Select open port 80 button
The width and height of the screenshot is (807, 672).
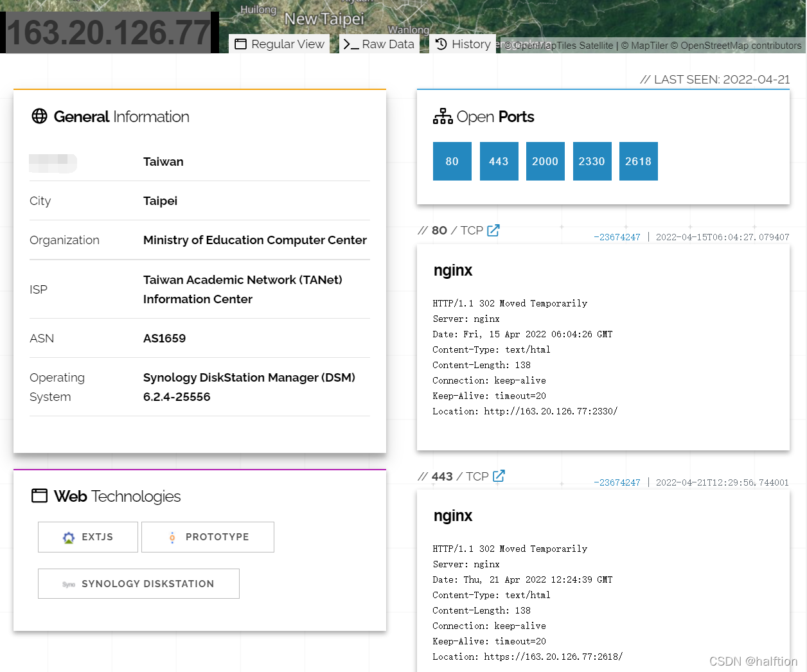pos(452,161)
